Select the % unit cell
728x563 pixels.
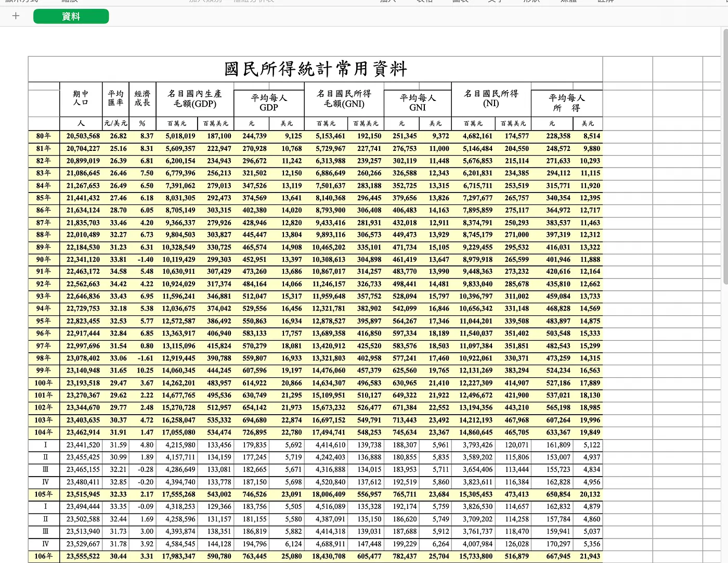142,123
